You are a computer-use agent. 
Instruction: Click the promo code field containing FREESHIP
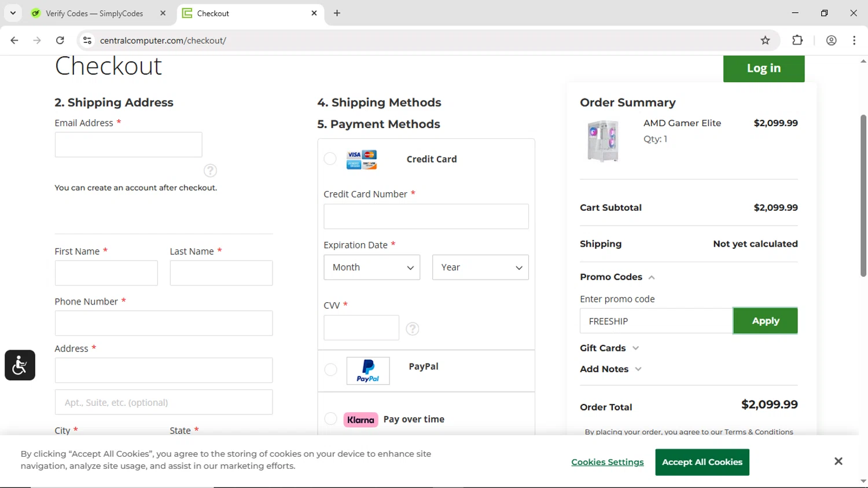[656, 321]
